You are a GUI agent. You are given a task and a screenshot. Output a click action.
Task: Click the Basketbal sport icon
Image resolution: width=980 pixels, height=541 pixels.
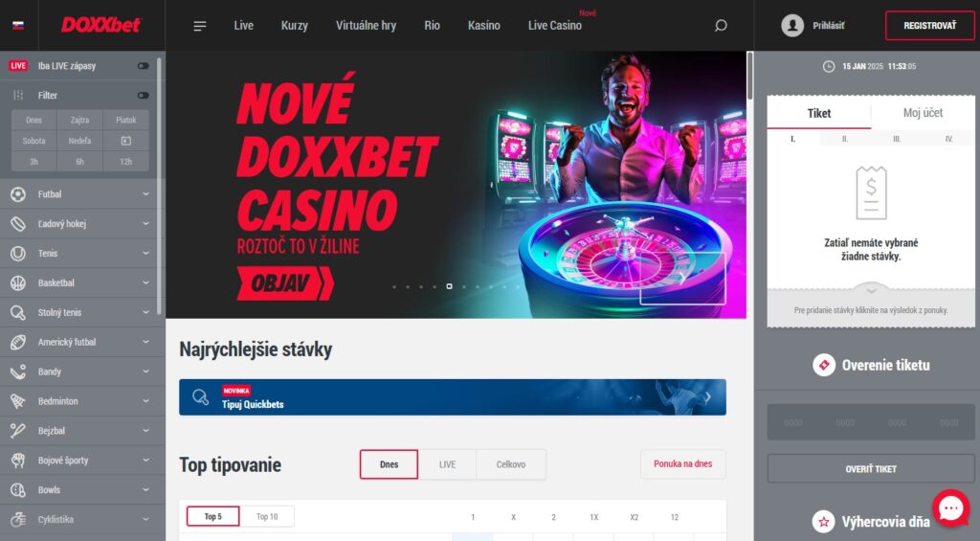pyautogui.click(x=18, y=283)
